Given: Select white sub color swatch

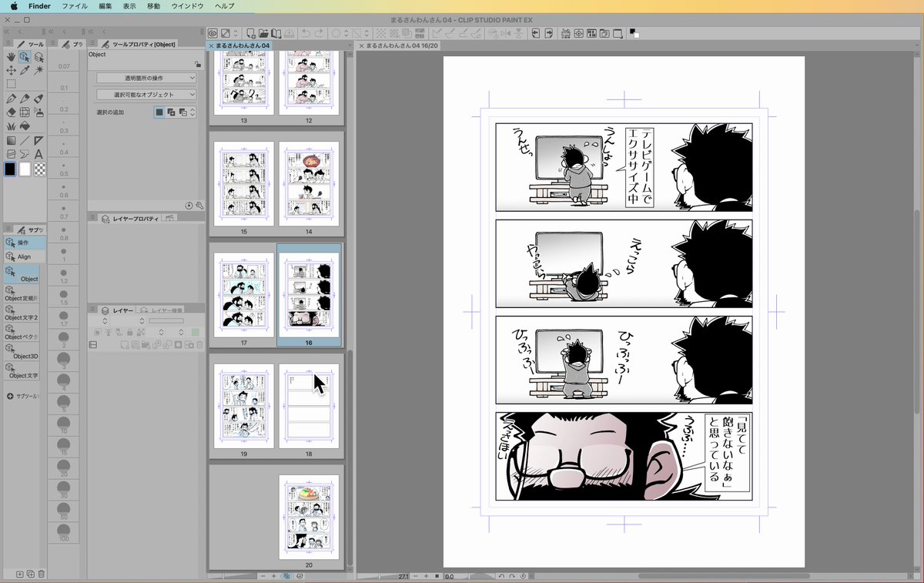Looking at the screenshot, I should tap(25, 169).
